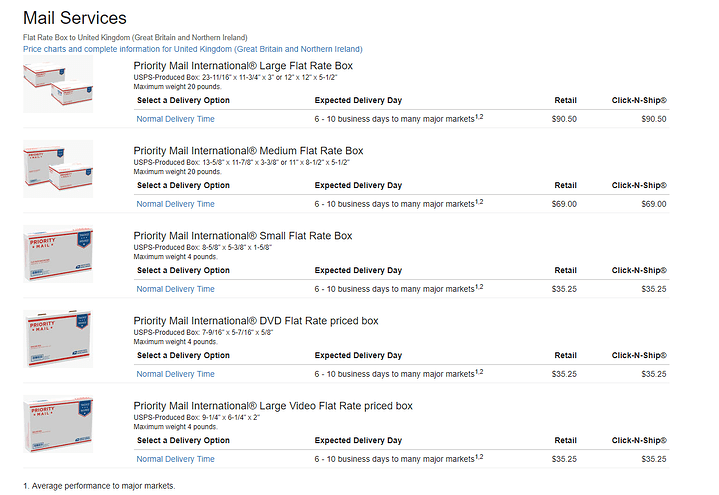The height and width of the screenshot is (495, 719).
Task: Click DVD Flat Rate box expected delivery text
Action: pyautogui.click(x=398, y=373)
